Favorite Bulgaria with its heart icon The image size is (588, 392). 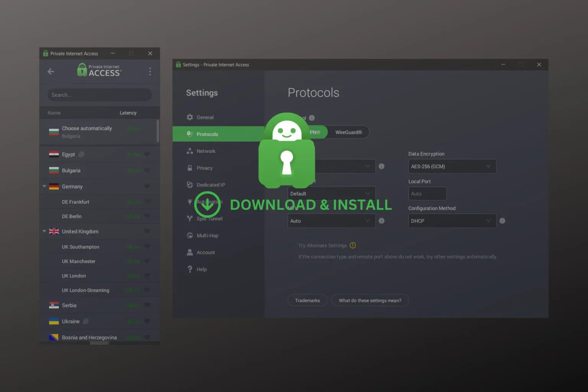147,170
